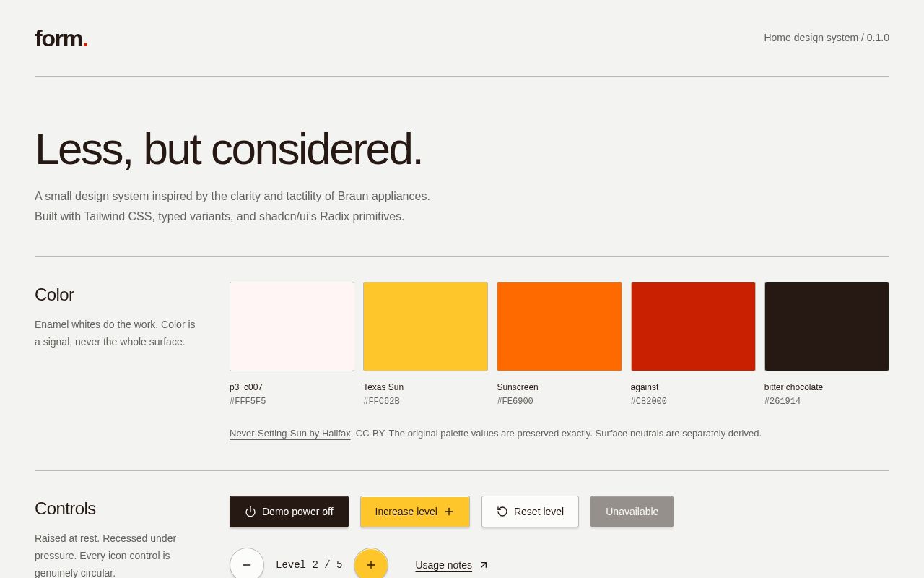Click the Less, but considered. headline
Image resolution: width=924 pixels, height=578 pixels.
(228, 149)
